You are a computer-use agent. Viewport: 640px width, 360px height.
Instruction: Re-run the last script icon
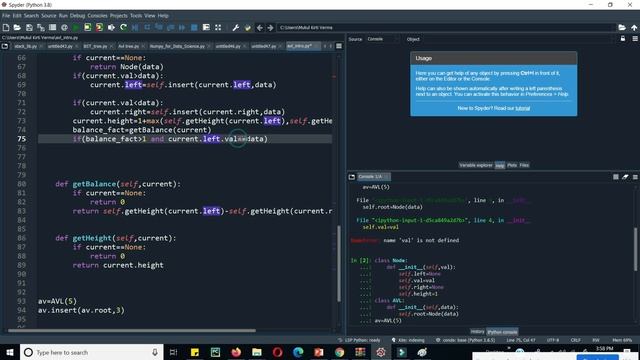tap(123, 27)
